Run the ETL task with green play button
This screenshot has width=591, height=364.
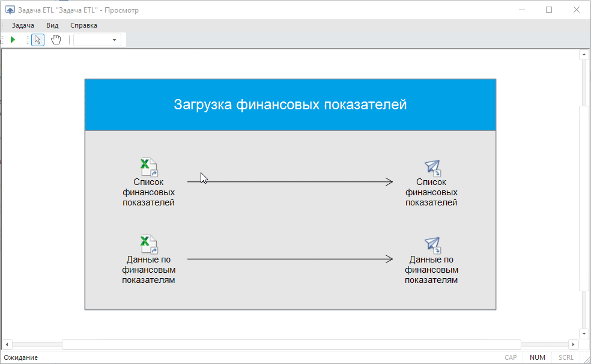click(x=13, y=40)
